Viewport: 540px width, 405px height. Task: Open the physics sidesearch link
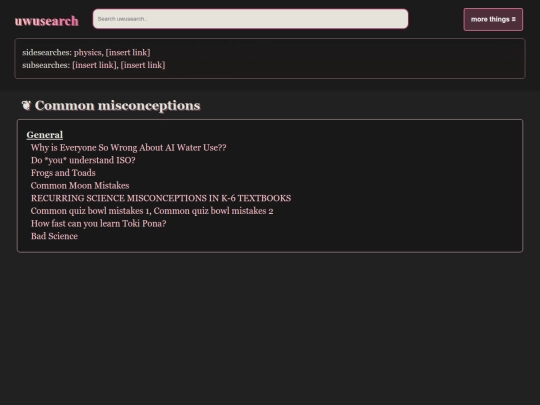tap(87, 52)
